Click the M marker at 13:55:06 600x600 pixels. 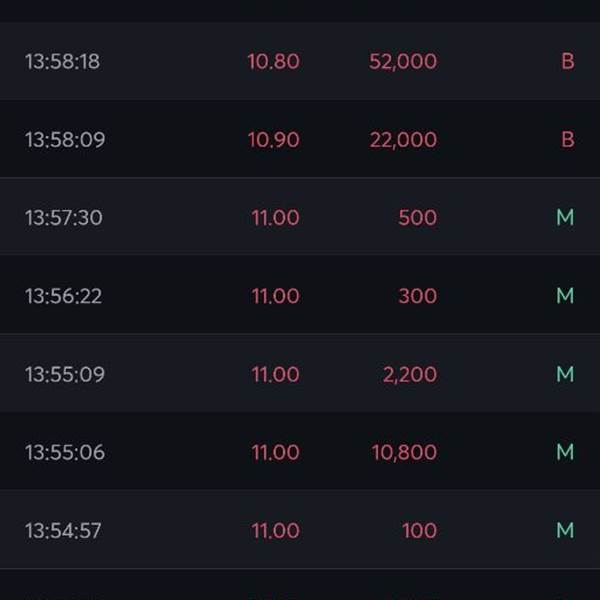click(565, 452)
